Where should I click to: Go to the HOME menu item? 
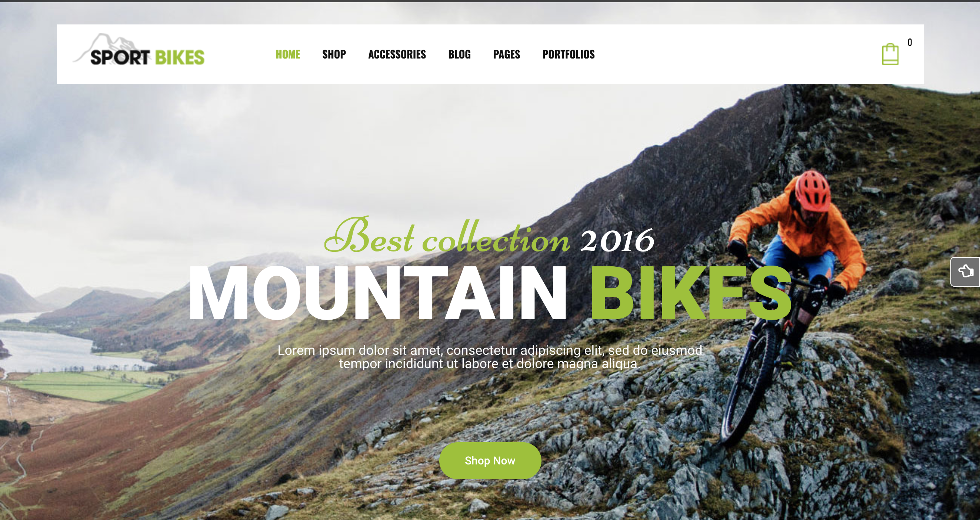(x=288, y=54)
